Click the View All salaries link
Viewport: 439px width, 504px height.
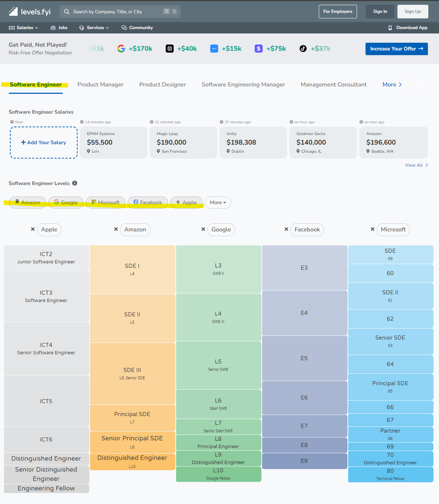click(417, 165)
